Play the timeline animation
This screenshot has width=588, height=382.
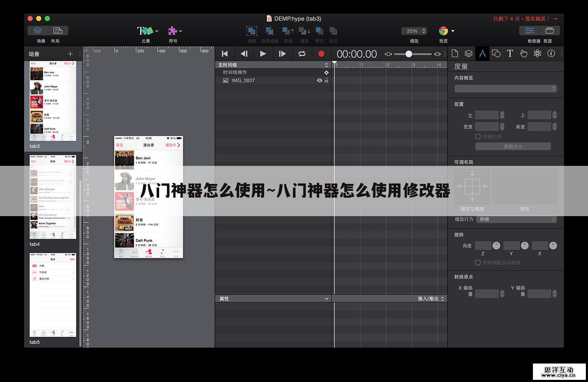click(263, 54)
